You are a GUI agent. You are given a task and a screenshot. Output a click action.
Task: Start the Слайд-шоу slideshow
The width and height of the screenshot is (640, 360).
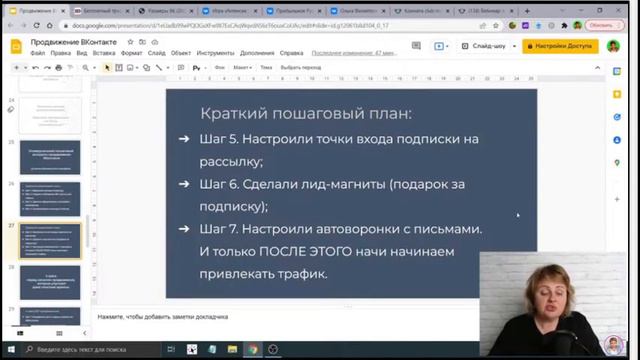(484, 46)
